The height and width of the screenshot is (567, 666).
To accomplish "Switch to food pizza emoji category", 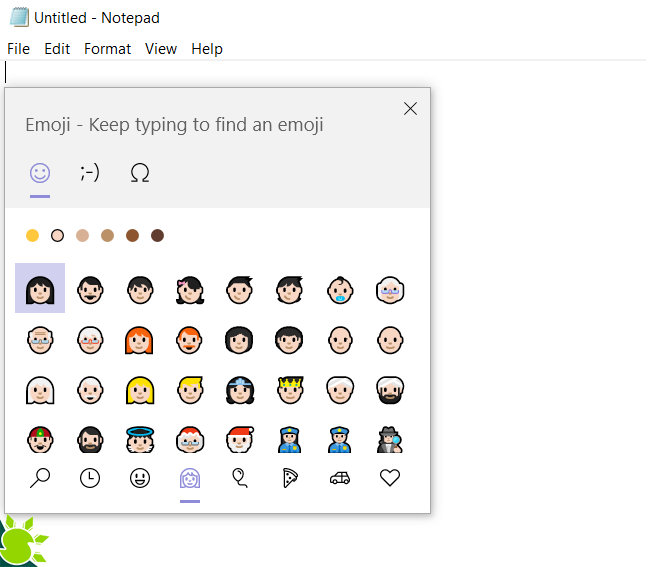I will point(290,478).
